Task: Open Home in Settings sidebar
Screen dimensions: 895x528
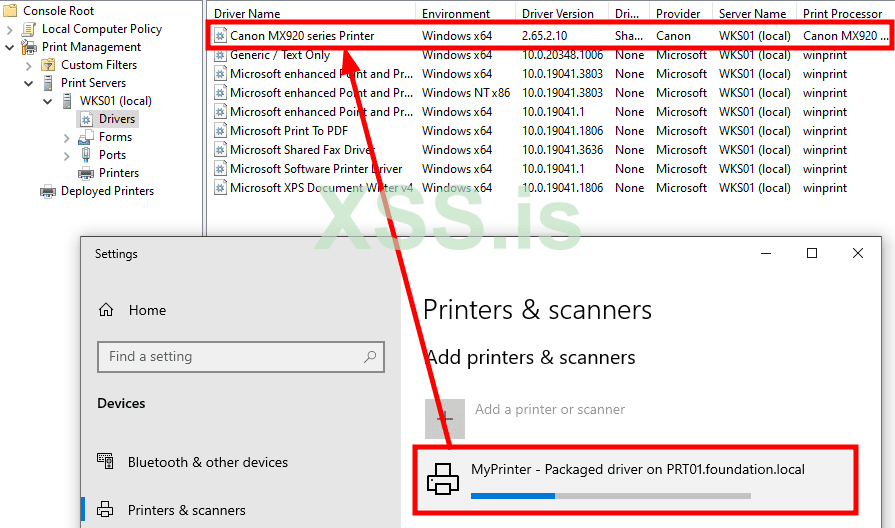Action: click(x=147, y=310)
